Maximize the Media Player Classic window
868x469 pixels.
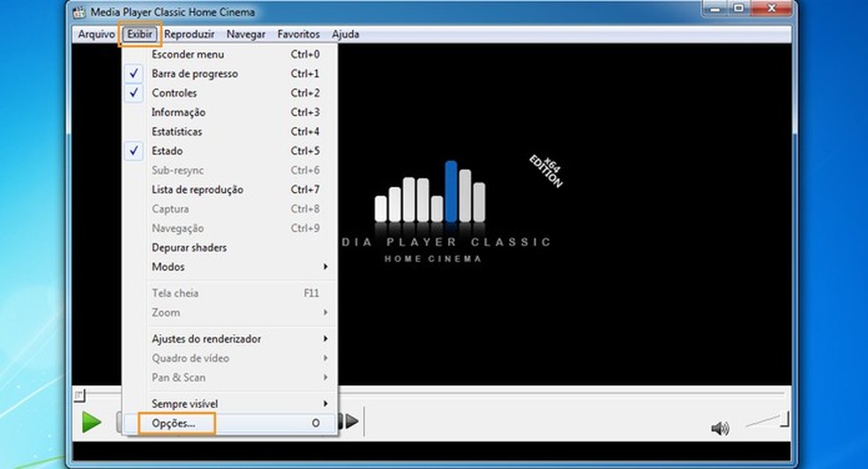point(738,8)
